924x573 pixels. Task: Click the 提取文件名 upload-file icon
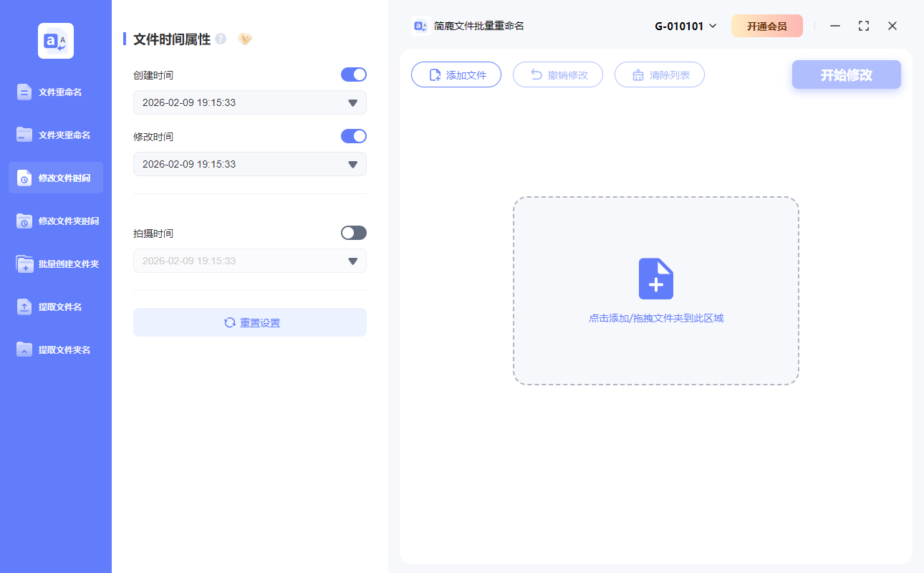click(x=24, y=307)
